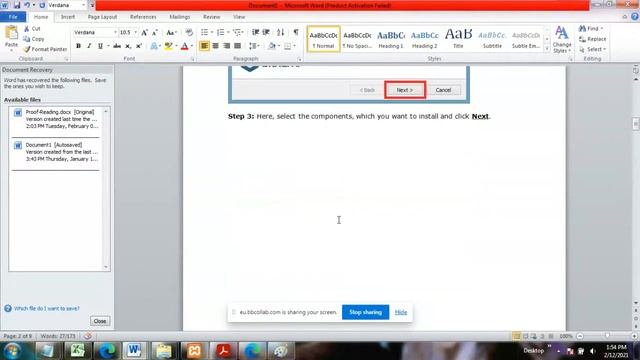640x360 pixels.
Task: Open the Windows Start button
Action: tap(12, 351)
